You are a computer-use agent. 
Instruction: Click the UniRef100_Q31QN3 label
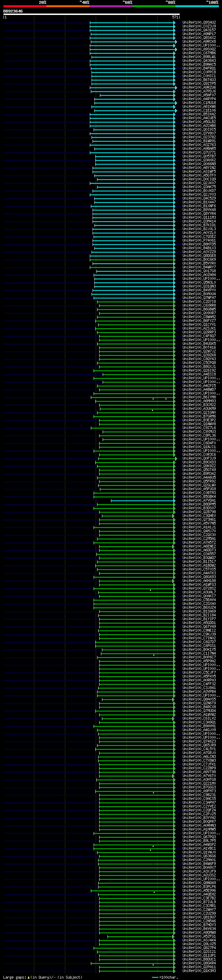click(199, 286)
